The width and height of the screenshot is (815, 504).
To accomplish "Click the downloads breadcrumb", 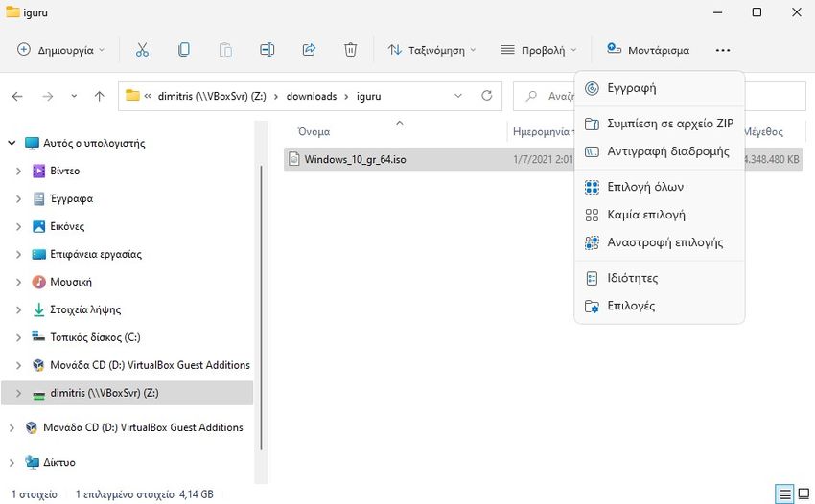I will [312, 96].
